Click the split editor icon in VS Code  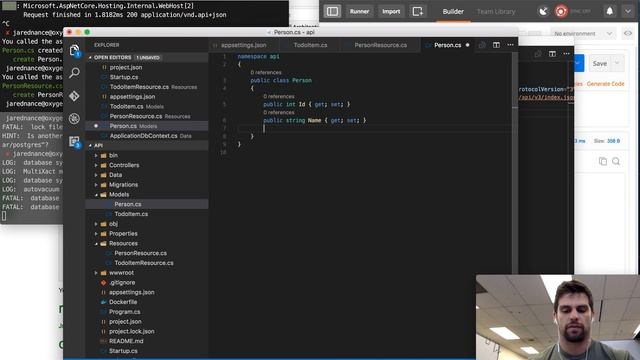pos(496,45)
